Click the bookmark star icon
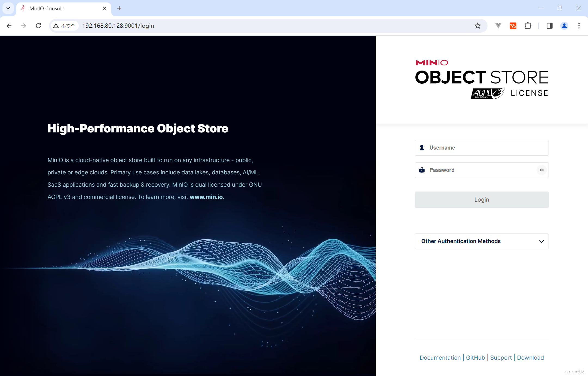Screen dimensions: 588x376 [x=477, y=26]
